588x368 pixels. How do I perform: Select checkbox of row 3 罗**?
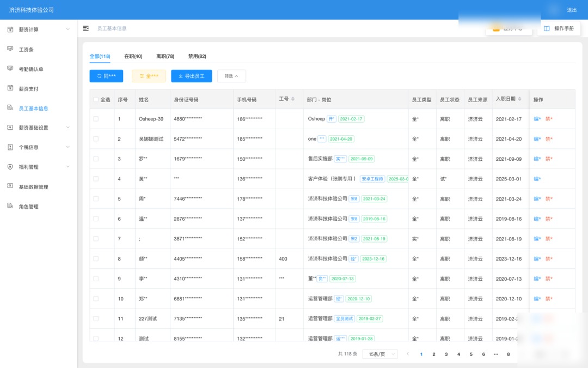(96, 159)
